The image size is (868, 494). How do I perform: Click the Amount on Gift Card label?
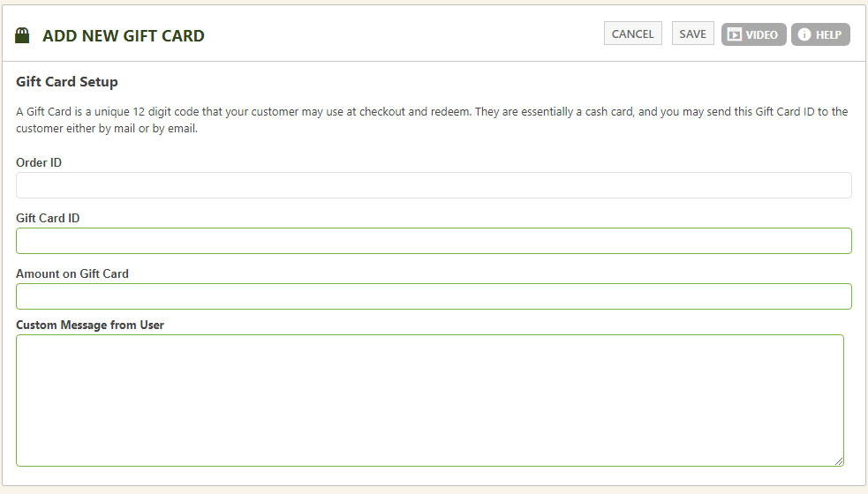[72, 273]
